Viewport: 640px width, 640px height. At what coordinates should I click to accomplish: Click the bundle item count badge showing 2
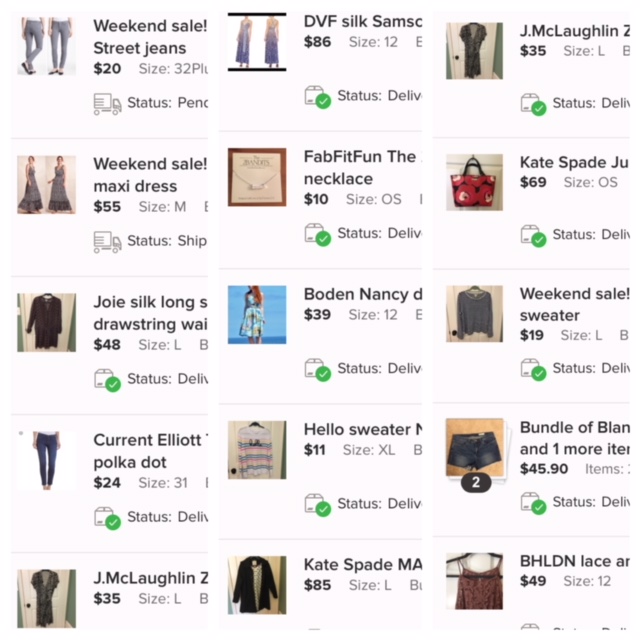point(476,482)
